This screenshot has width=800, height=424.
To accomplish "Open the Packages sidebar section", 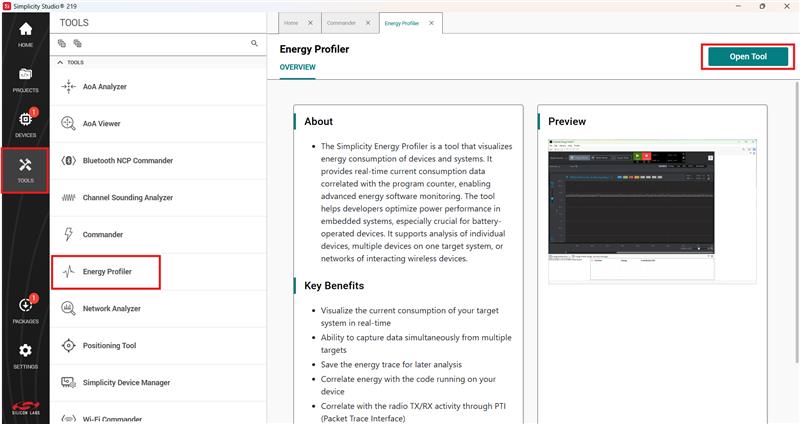I will click(25, 310).
